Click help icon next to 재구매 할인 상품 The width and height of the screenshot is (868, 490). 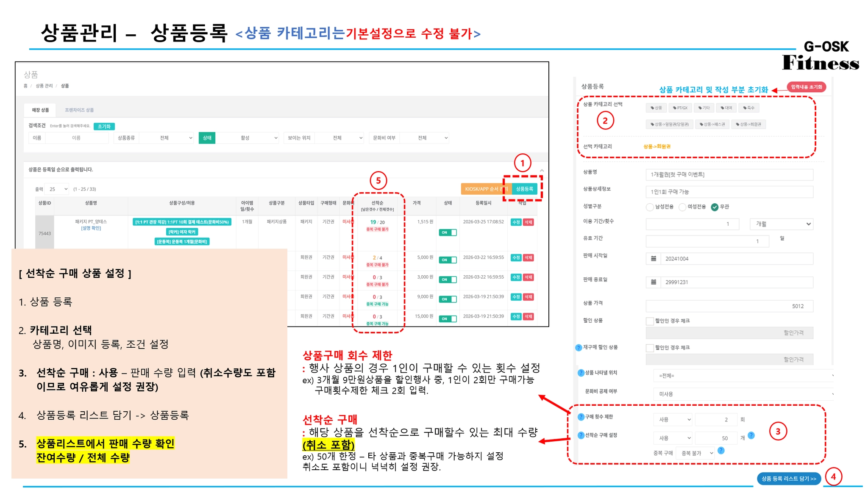click(x=579, y=348)
